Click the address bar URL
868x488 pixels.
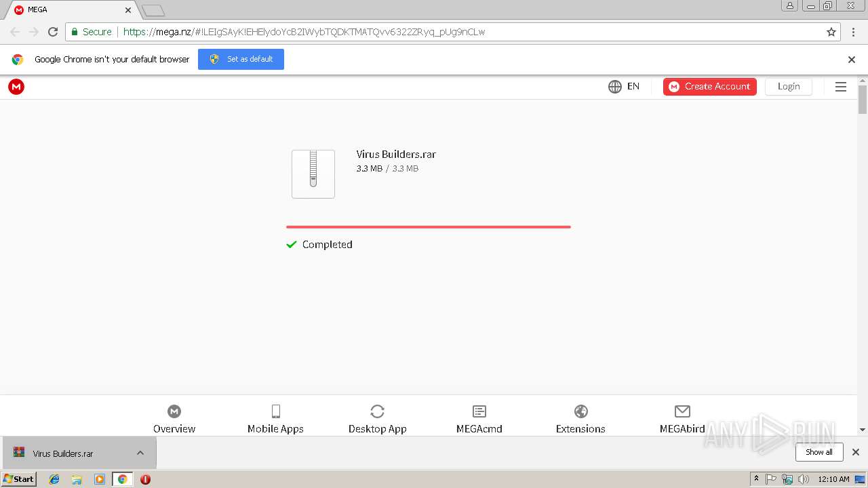click(x=304, y=32)
